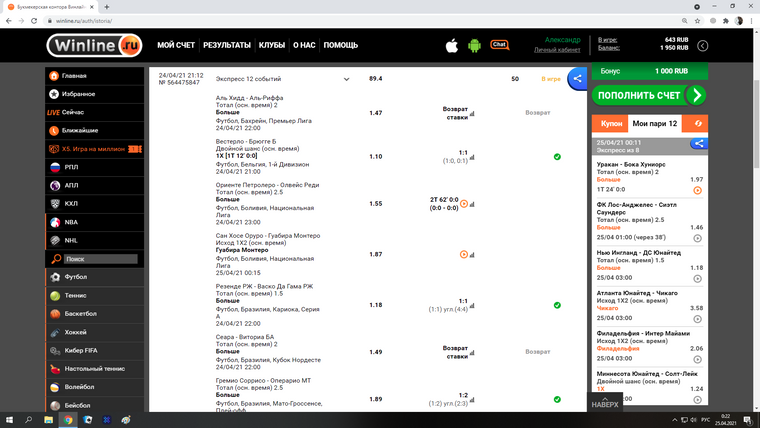Open Баскетбол sport category
The width and height of the screenshot is (760, 428).
click(x=95, y=314)
